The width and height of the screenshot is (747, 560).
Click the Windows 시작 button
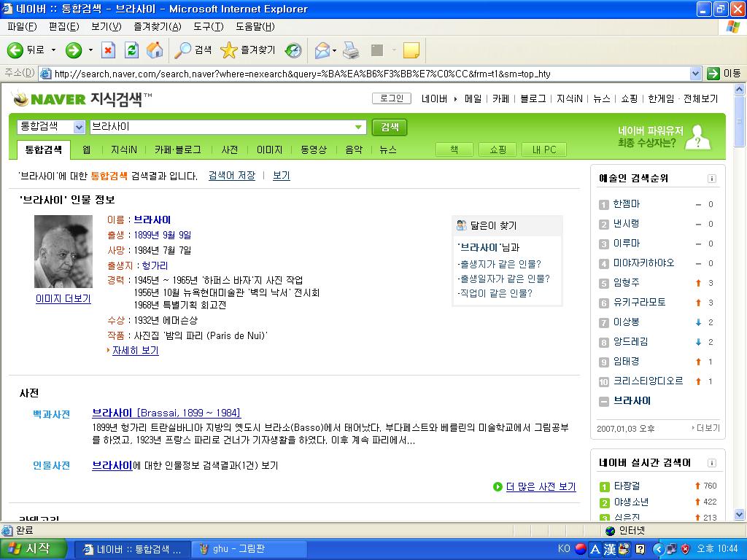(33, 548)
